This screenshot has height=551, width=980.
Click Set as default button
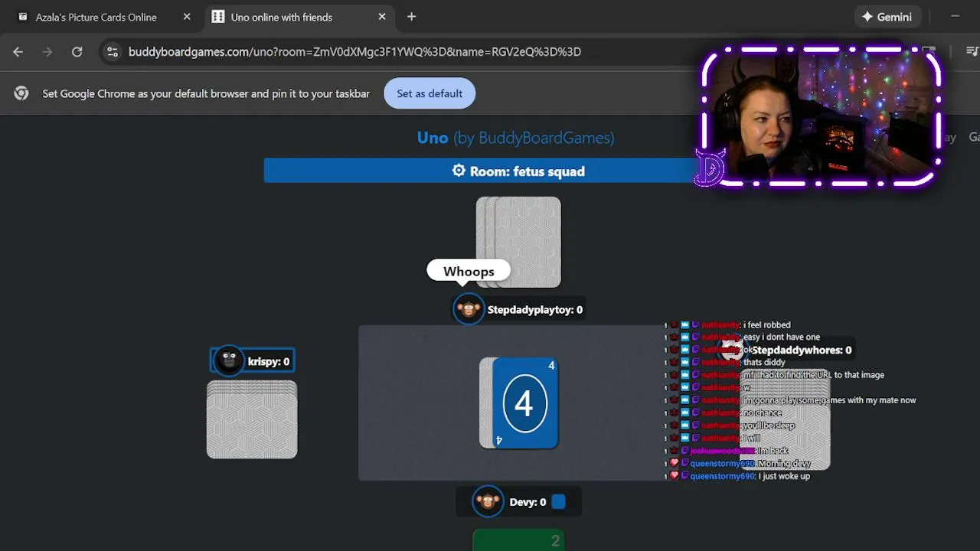point(430,93)
